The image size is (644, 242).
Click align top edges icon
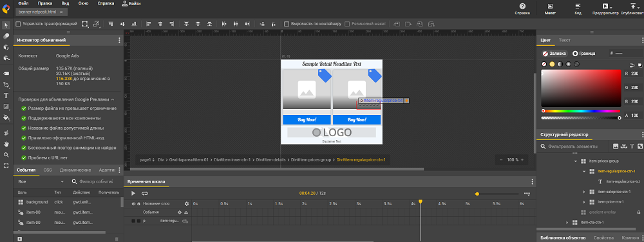coord(111,24)
